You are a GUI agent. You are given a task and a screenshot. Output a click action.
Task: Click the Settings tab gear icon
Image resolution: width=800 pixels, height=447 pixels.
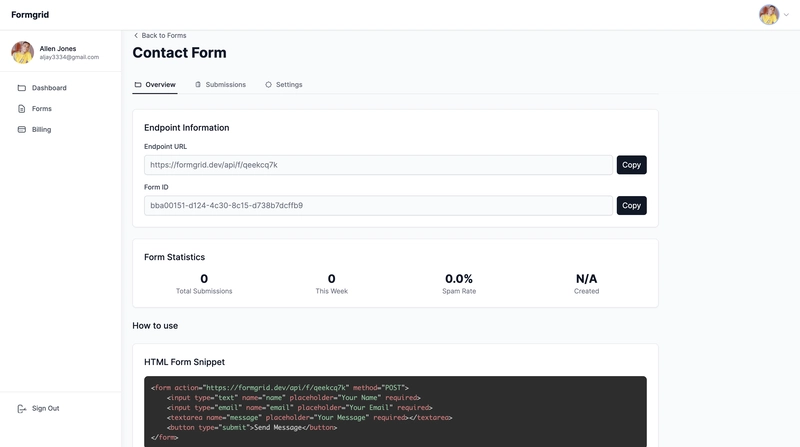pyautogui.click(x=268, y=85)
